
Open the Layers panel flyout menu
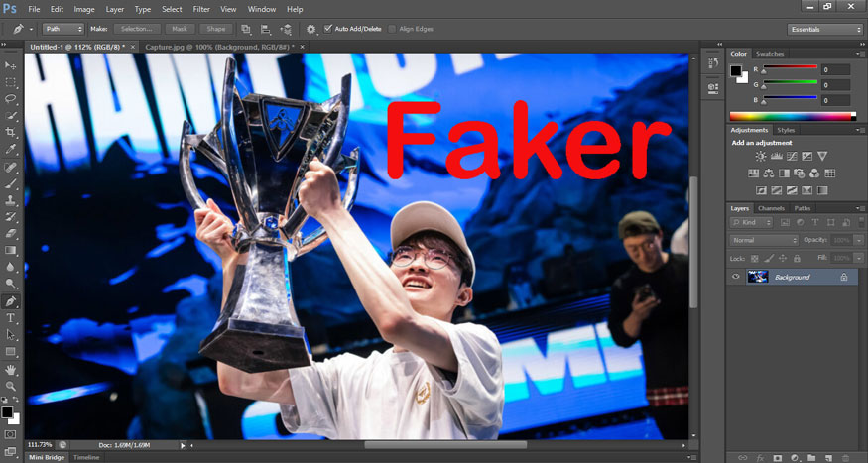coord(860,208)
